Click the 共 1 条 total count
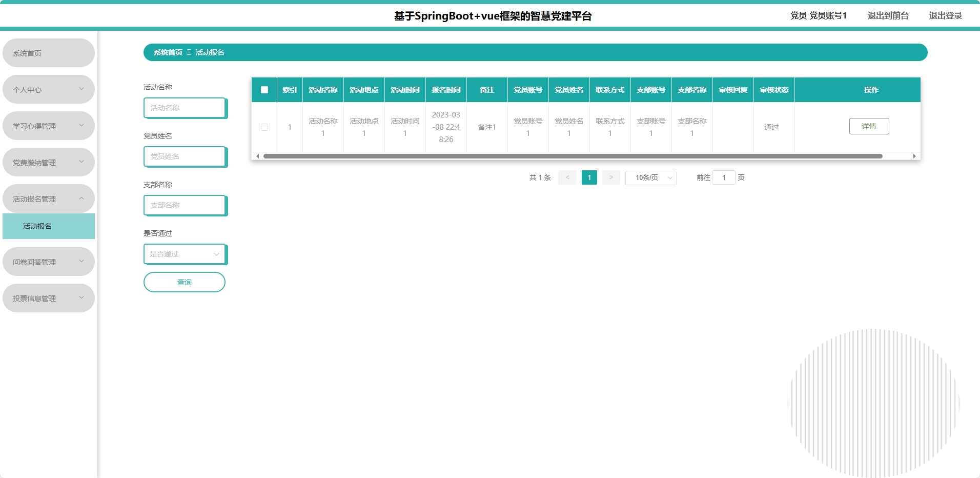 (x=540, y=177)
